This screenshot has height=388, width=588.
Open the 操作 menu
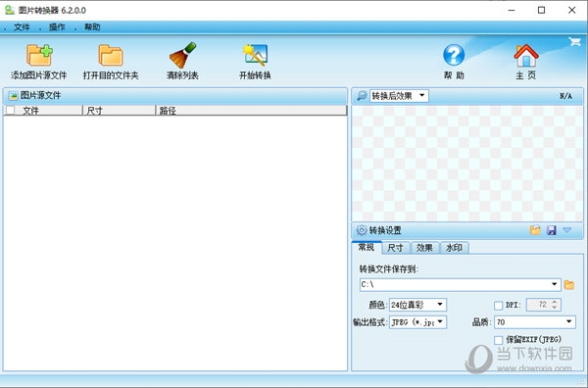(57, 27)
